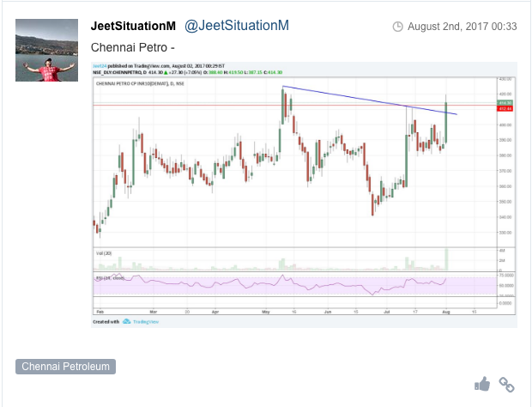Click the August 2nd, 2017 00:33 timestamp
532x407 pixels.
pos(462,27)
